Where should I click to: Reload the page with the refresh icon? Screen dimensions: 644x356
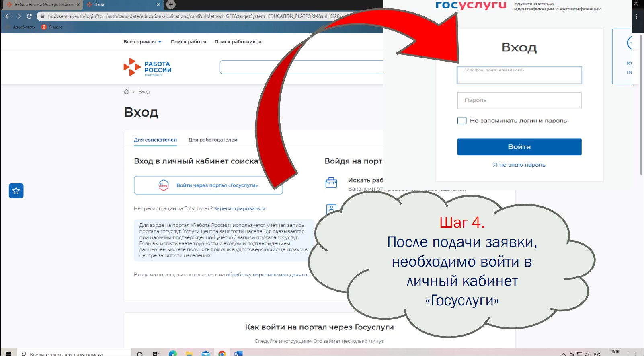(x=29, y=16)
